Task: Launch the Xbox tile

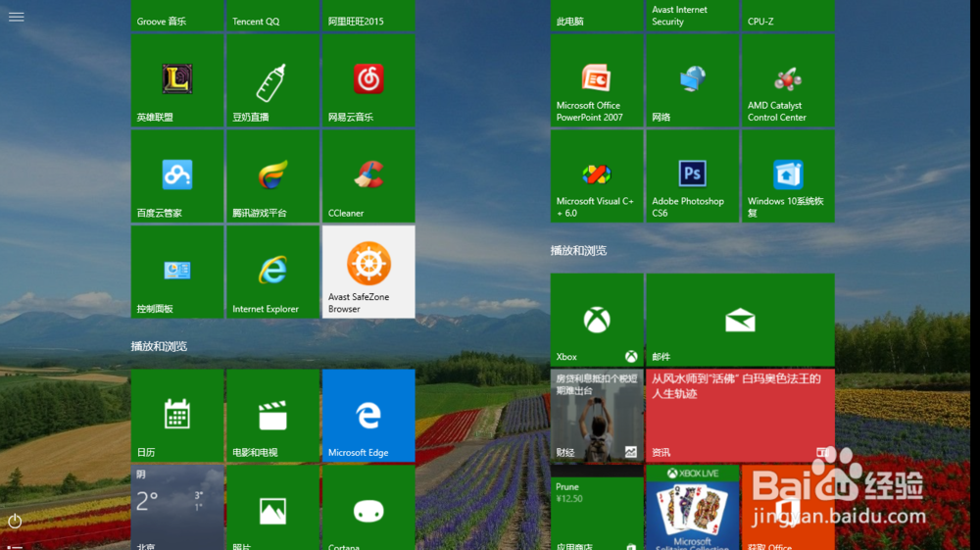Action: tap(597, 320)
